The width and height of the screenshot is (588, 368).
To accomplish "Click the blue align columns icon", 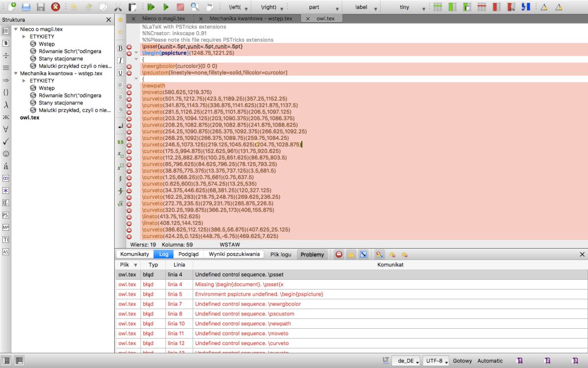I will 526,7.
